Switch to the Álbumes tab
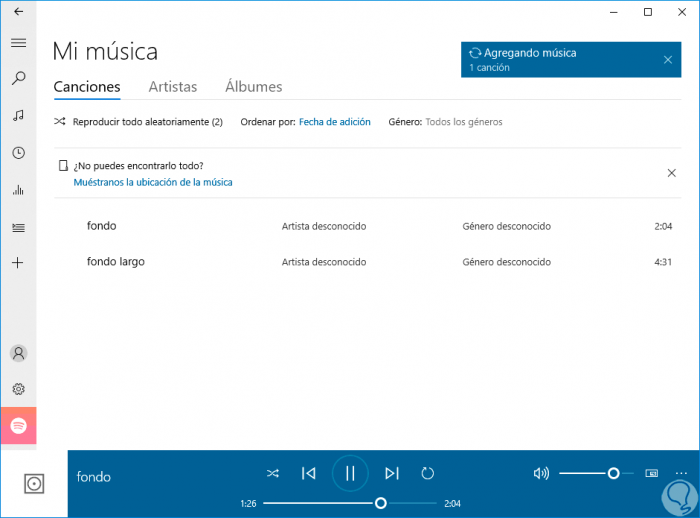The image size is (700, 518). pos(254,86)
